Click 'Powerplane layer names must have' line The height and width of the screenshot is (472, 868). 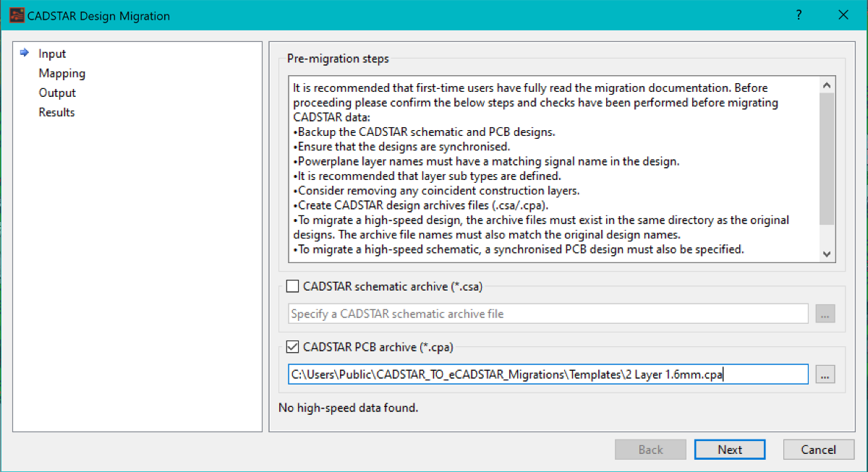pyautogui.click(x=487, y=160)
